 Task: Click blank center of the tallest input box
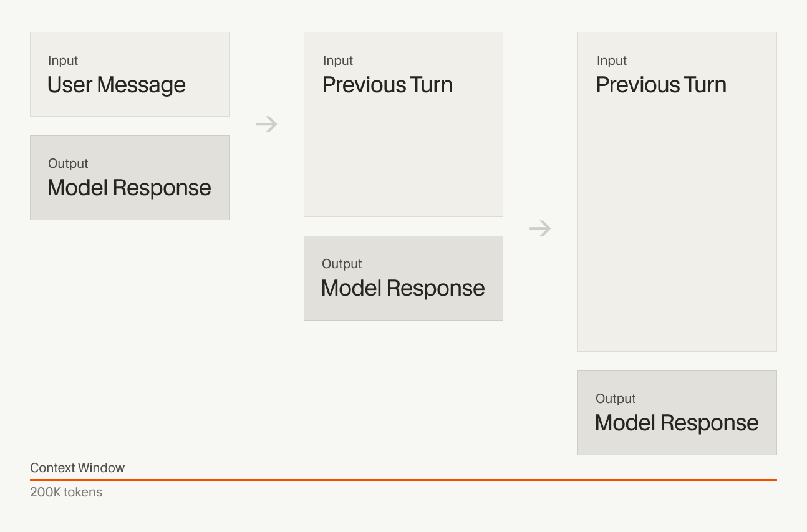point(677,218)
